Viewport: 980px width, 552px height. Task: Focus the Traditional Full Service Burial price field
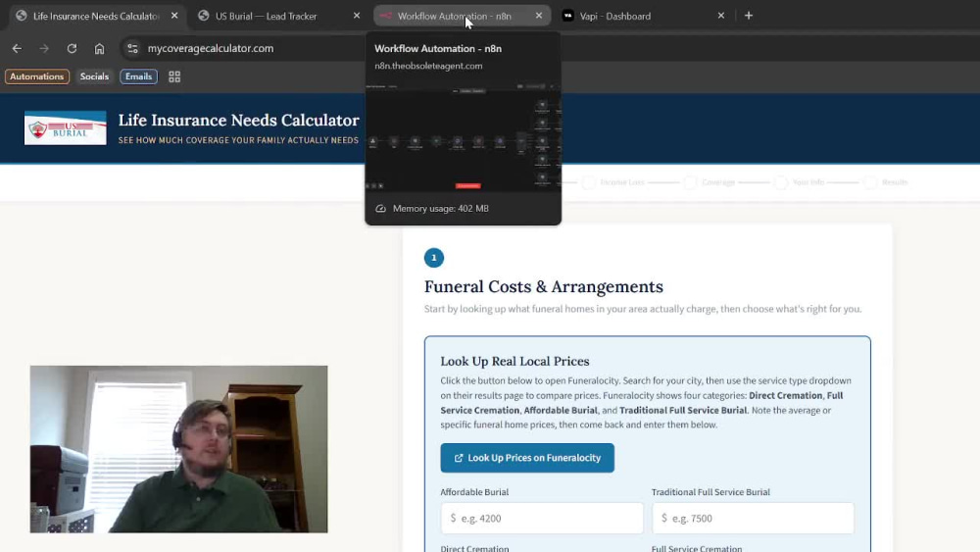pyautogui.click(x=753, y=519)
